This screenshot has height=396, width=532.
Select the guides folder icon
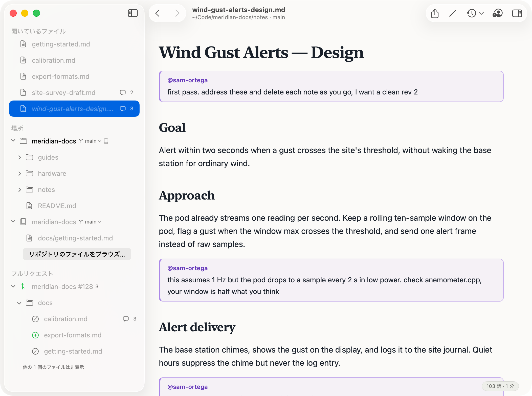tap(30, 157)
